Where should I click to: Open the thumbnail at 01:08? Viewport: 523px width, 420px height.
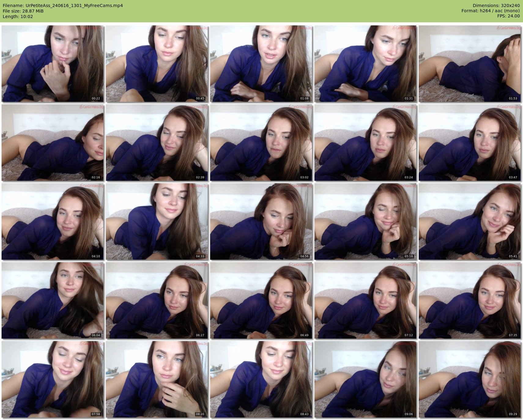pos(261,64)
